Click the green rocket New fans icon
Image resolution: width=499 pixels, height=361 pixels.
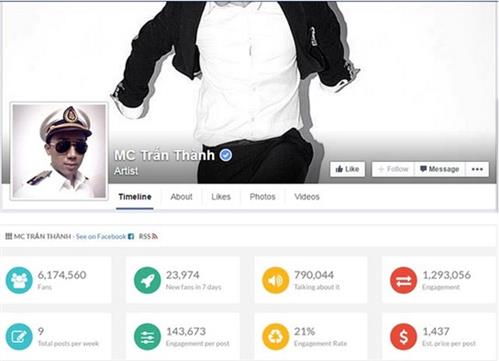click(x=147, y=280)
